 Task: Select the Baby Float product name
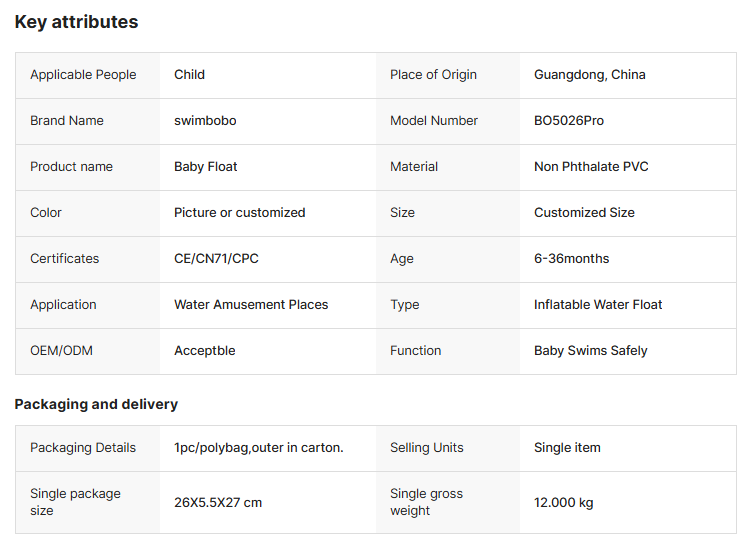coord(206,167)
